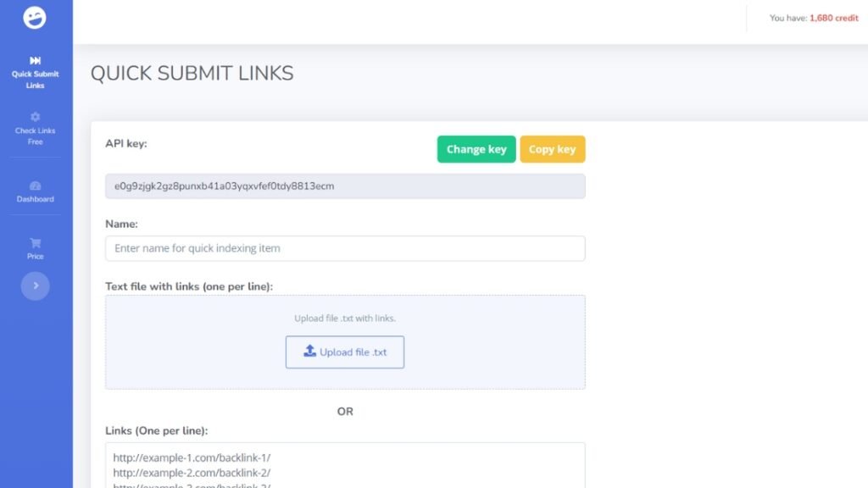This screenshot has width=868, height=488.
Task: Click the 1,680 credit balance
Action: coord(833,18)
